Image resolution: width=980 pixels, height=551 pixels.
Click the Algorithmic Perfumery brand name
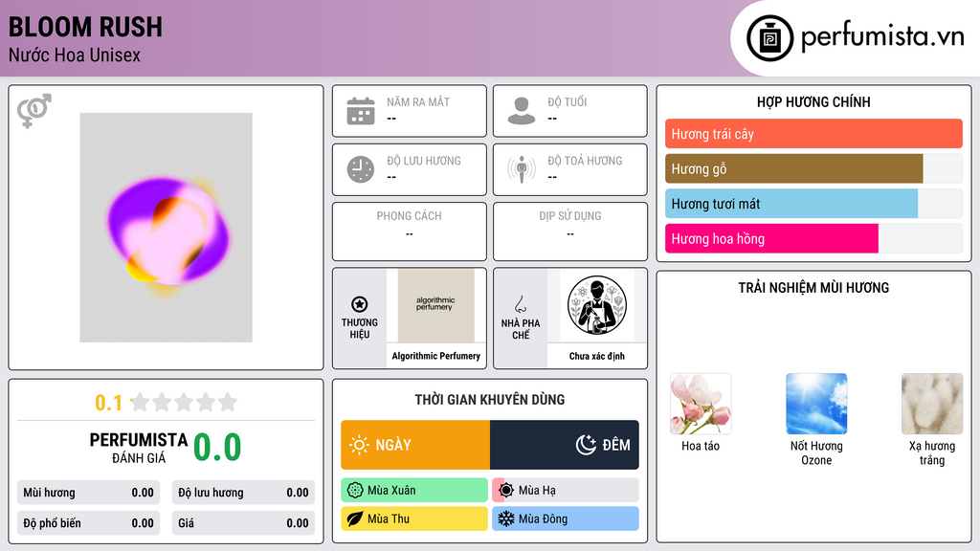coord(436,356)
